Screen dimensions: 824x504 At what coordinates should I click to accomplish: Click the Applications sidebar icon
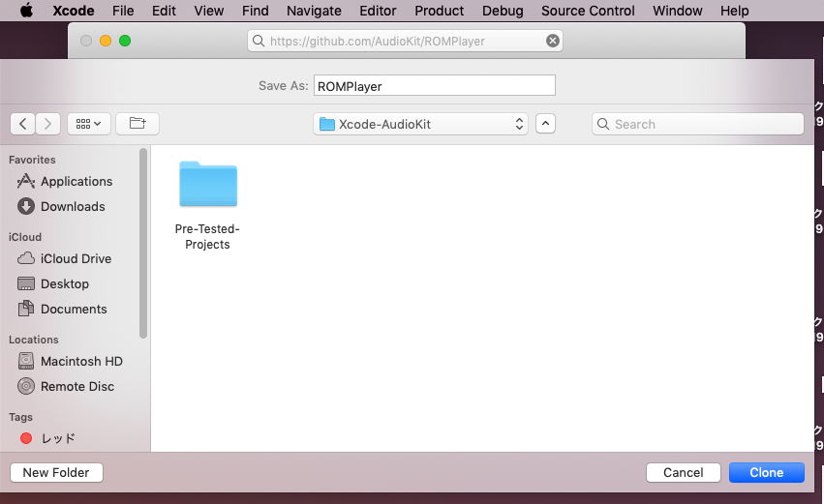click(26, 181)
